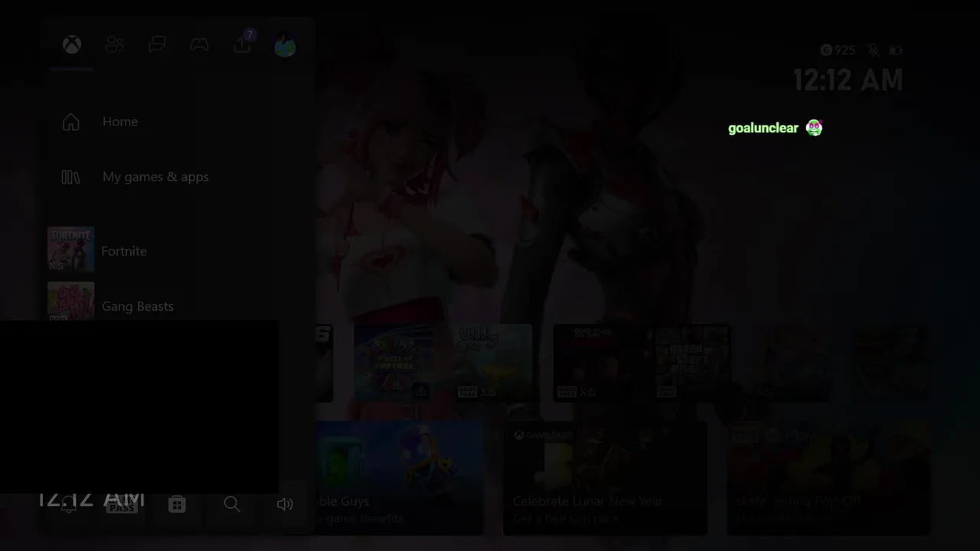Open the Game Pass icon in bottom bar
The height and width of the screenshot is (551, 980).
click(x=122, y=504)
